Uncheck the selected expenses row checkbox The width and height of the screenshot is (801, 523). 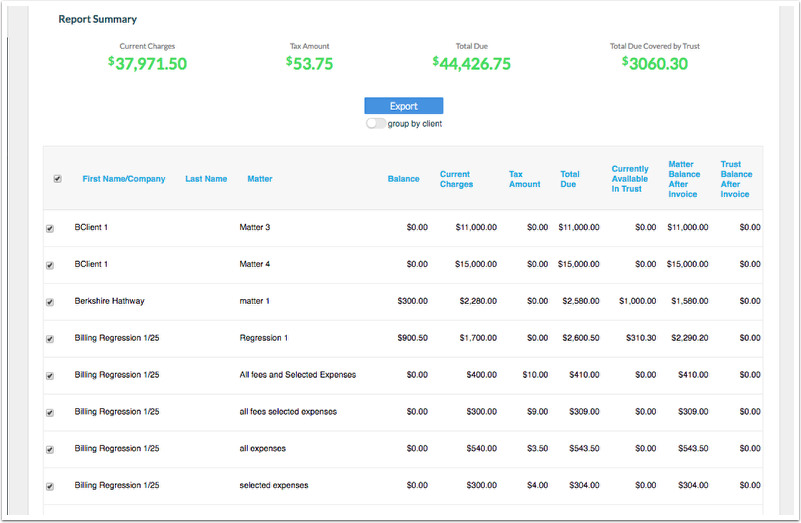coord(50,486)
